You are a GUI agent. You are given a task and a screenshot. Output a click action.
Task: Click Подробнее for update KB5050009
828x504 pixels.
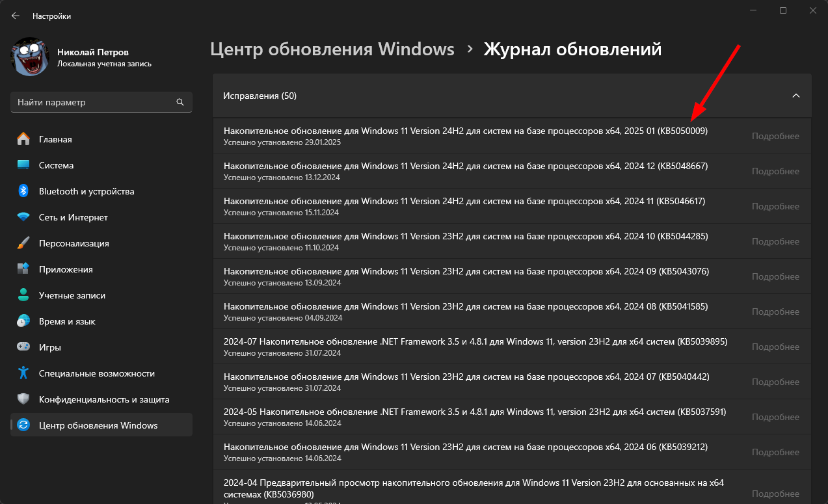(775, 136)
